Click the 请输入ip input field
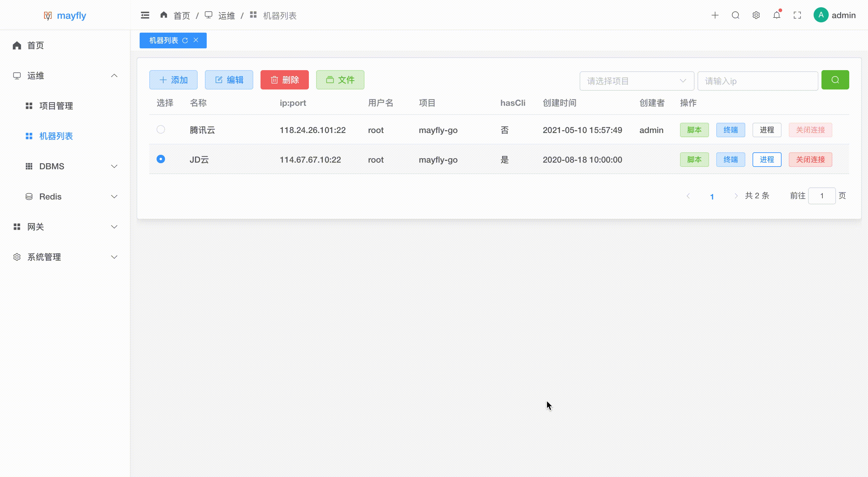 [757, 81]
